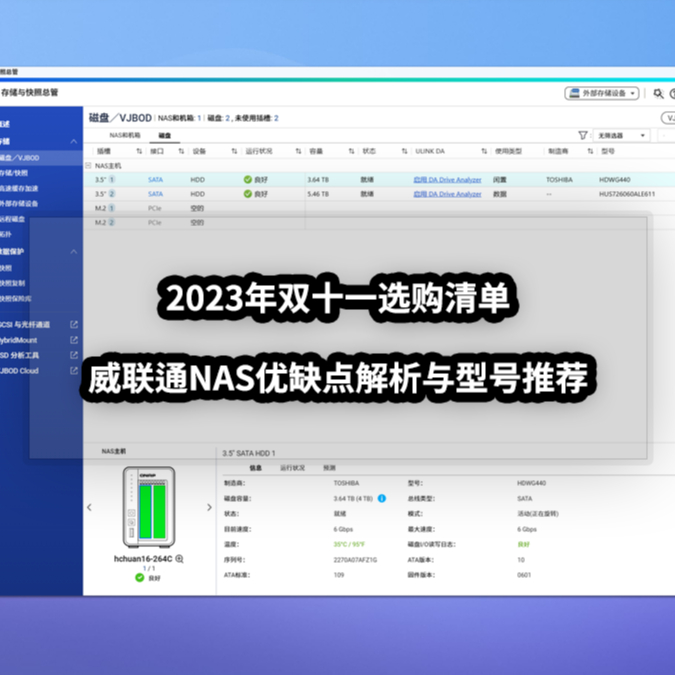This screenshot has height=675, width=675.
Task: Click external-link icon beside VJBOD Cloud
Action: (74, 370)
